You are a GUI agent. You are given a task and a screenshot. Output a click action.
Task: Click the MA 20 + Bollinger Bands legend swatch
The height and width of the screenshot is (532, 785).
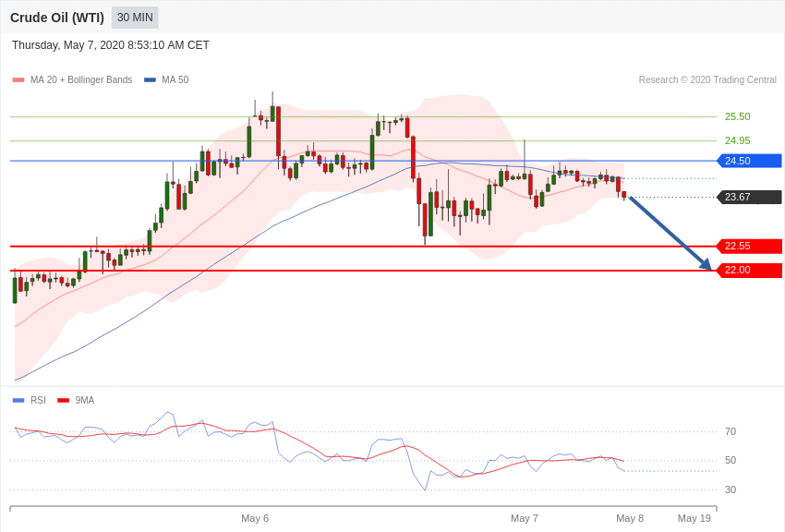click(18, 80)
